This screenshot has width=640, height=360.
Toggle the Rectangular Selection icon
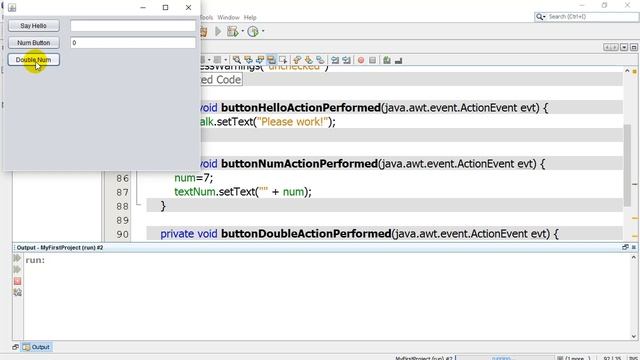[283, 60]
